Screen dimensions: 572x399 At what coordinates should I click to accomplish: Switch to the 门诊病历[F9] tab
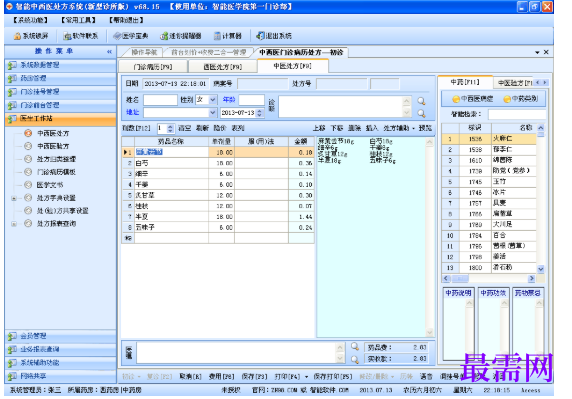click(153, 67)
